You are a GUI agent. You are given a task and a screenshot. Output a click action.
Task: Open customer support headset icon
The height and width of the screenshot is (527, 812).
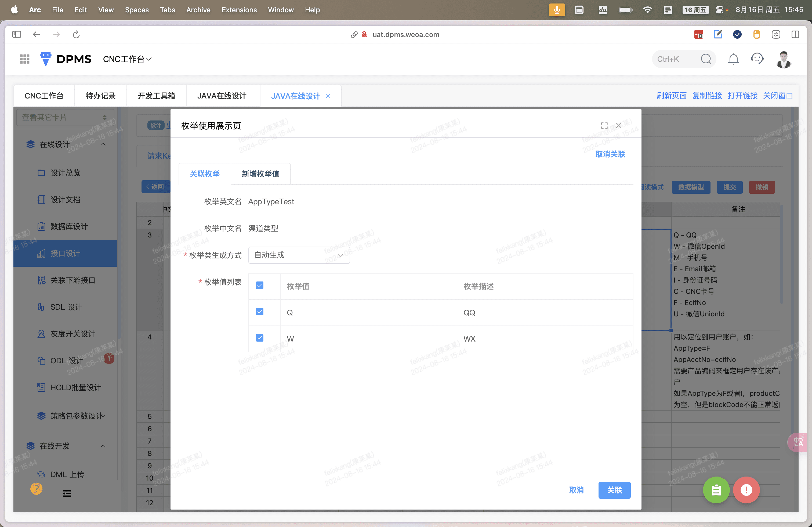pos(757,59)
